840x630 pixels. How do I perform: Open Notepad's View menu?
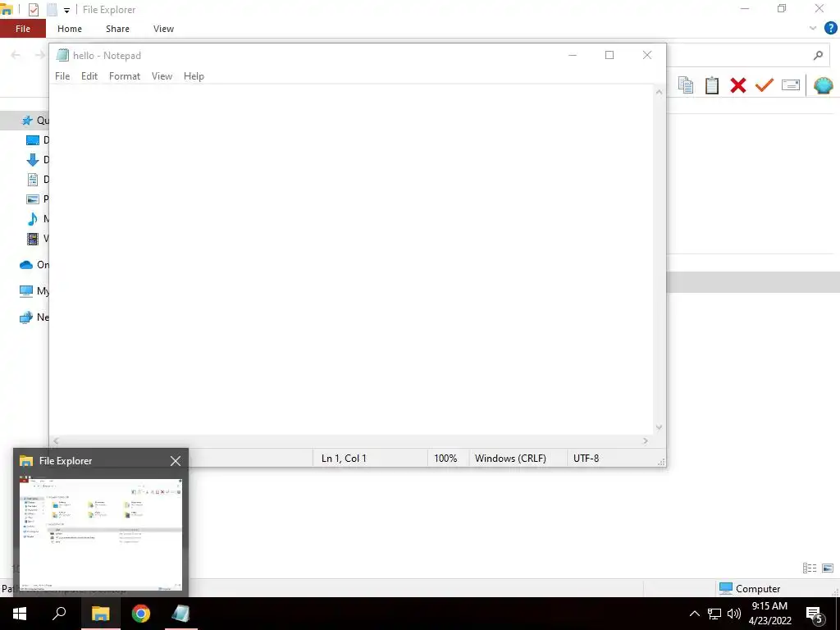click(162, 76)
